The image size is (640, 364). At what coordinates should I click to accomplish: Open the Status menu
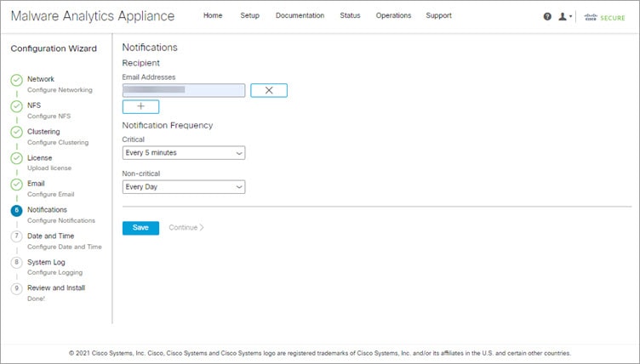350,15
